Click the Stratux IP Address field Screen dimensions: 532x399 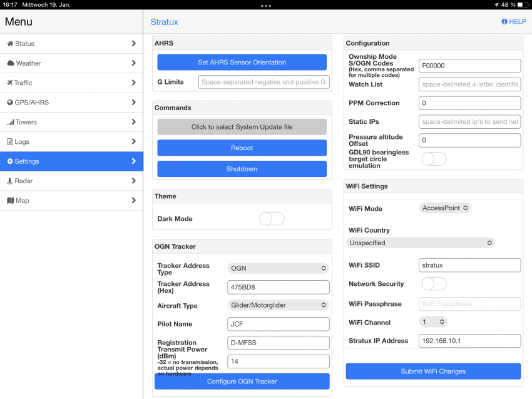click(x=469, y=341)
